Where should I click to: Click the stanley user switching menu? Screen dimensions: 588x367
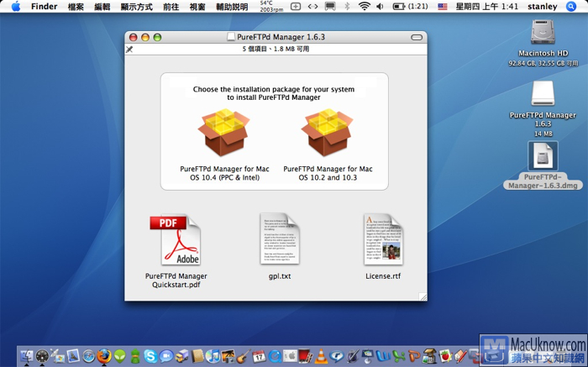pyautogui.click(x=543, y=7)
